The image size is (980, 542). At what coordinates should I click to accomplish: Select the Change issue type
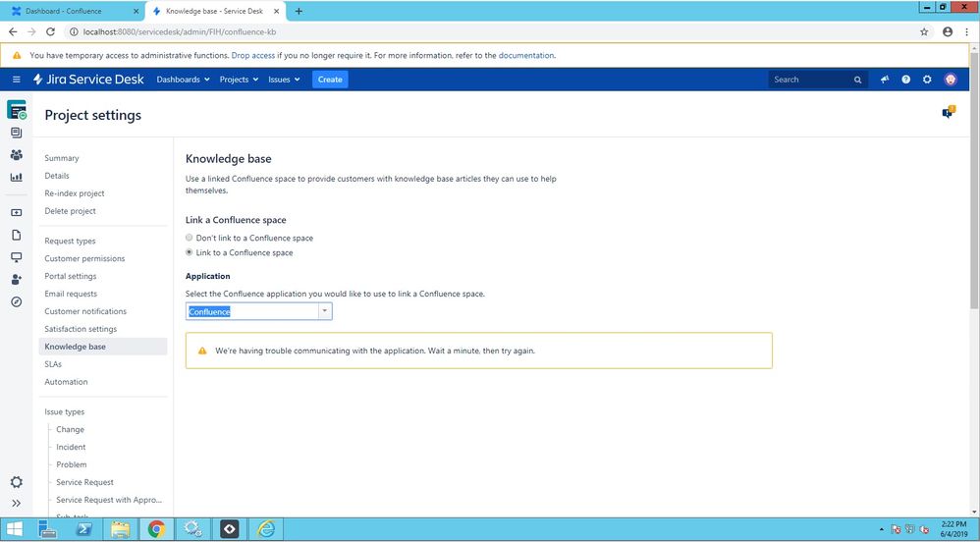[x=70, y=429]
